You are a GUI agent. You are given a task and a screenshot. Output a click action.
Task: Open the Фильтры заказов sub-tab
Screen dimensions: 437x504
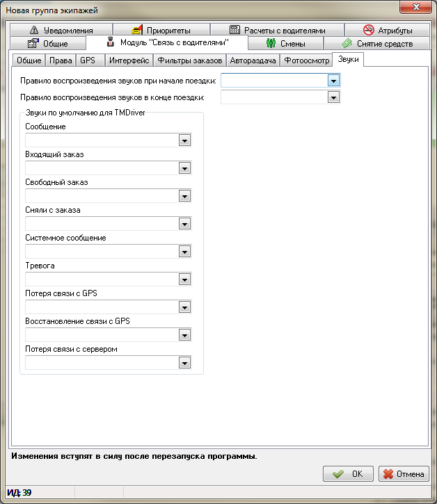click(x=190, y=60)
